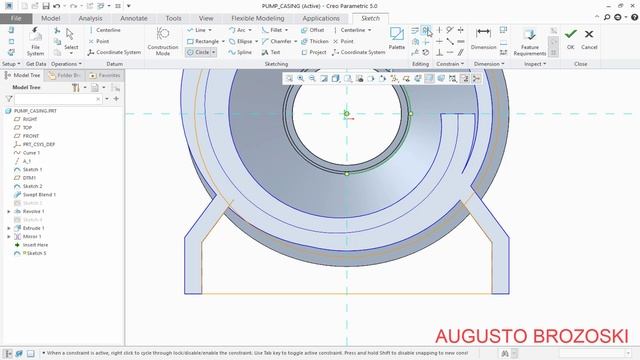Pick the Ellipse sketch tool
The image size is (640, 360).
pyautogui.click(x=241, y=41)
